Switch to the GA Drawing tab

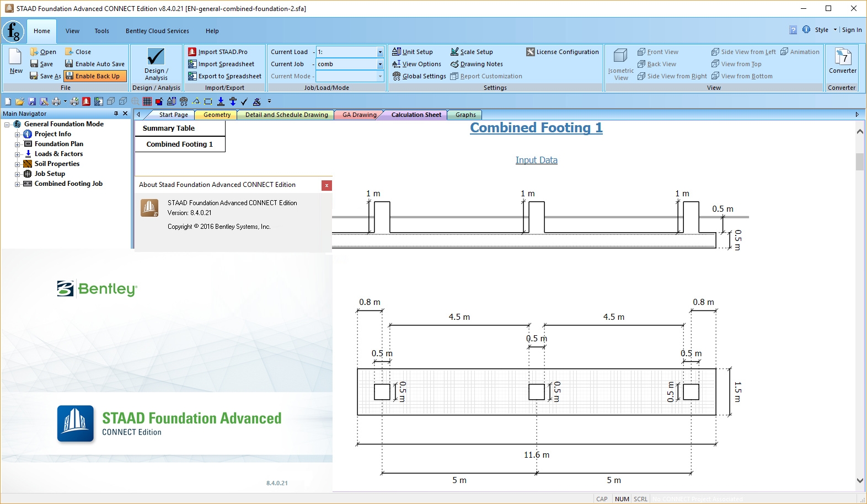pos(359,115)
